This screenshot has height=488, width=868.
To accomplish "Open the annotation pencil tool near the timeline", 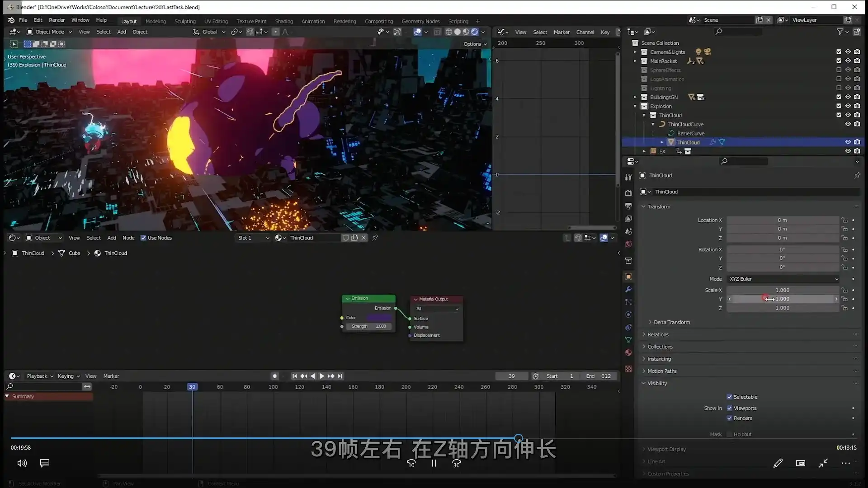I will tap(778, 463).
